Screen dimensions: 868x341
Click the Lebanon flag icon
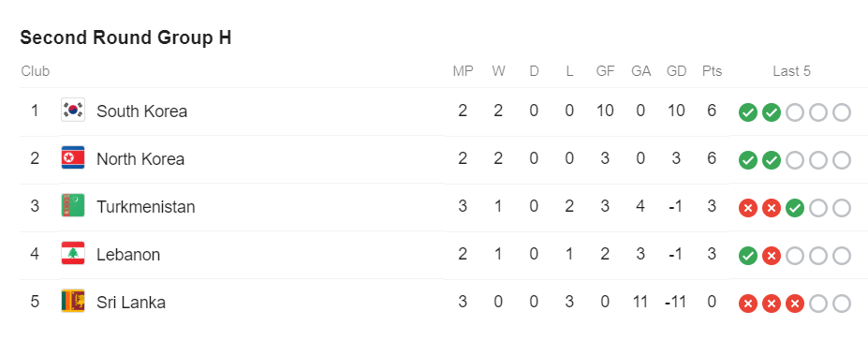pyautogui.click(x=72, y=255)
